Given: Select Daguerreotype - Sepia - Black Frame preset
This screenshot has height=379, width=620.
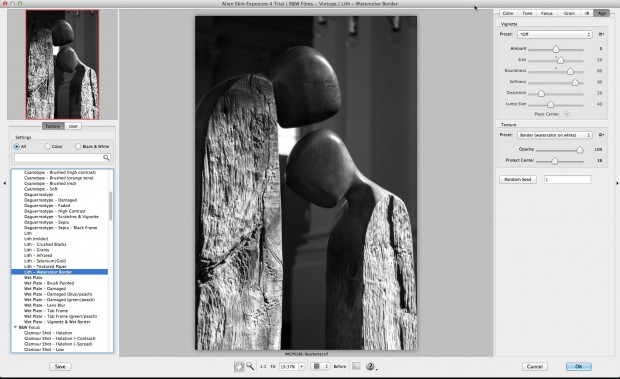Looking at the screenshot, I should (x=59, y=228).
